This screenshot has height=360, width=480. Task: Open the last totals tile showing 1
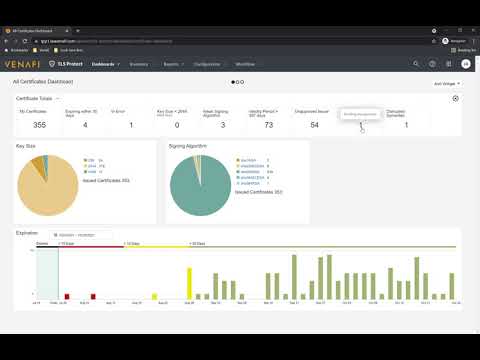pos(406,125)
